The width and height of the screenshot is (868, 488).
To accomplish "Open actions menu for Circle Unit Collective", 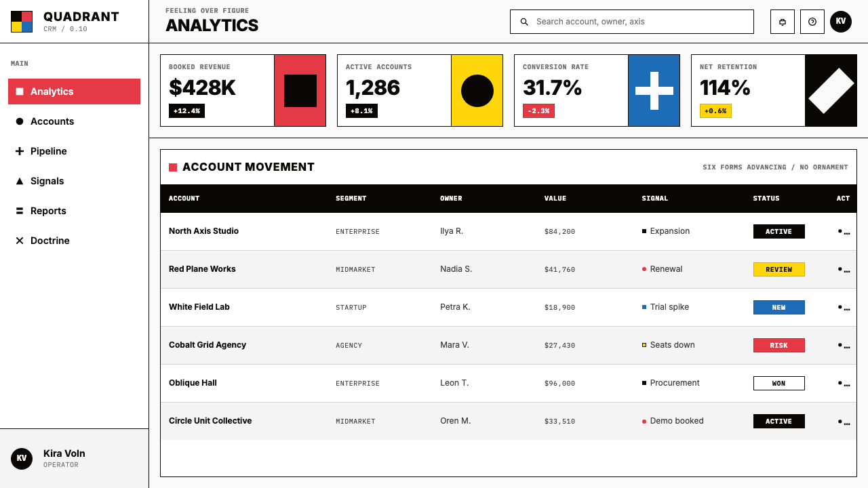I will (844, 422).
